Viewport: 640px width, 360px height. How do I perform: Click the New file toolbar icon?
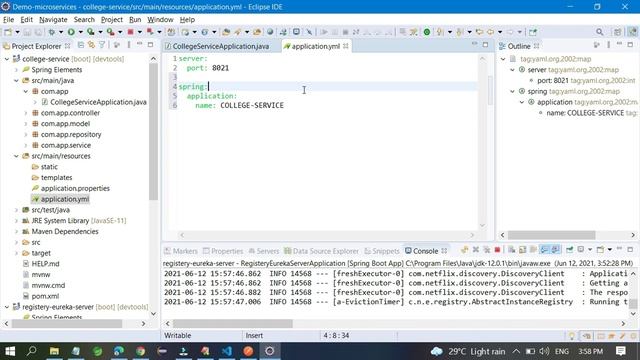click(x=8, y=32)
